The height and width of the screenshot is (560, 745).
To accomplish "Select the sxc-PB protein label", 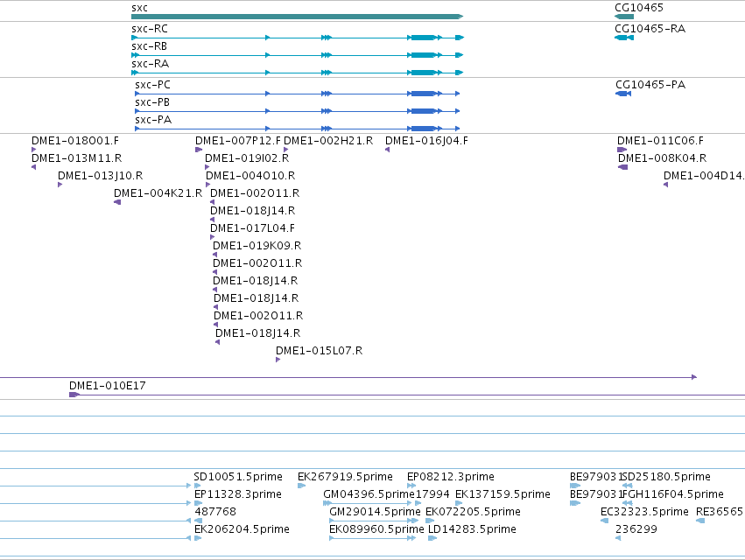I will click(152, 102).
